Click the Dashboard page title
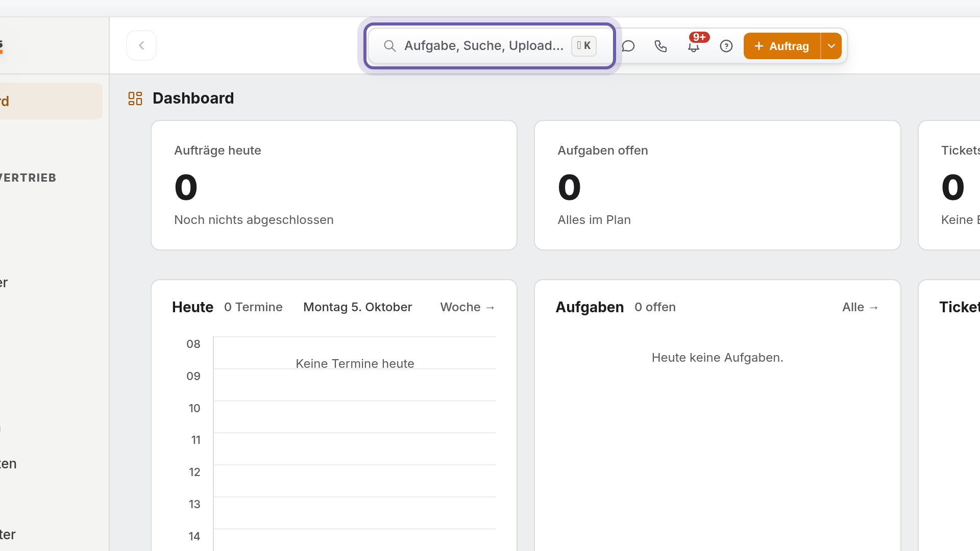980x551 pixels. point(193,98)
